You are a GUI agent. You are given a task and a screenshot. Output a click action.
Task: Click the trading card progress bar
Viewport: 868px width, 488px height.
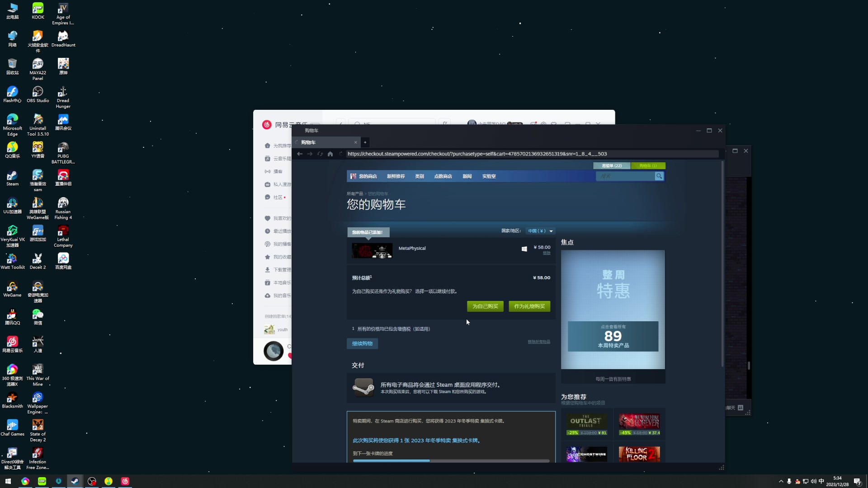[x=451, y=461]
